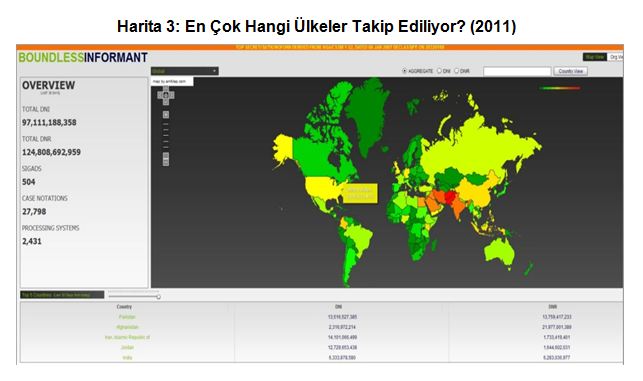The width and height of the screenshot is (643, 381).
Task: Select the DNI radio button
Action: click(439, 71)
